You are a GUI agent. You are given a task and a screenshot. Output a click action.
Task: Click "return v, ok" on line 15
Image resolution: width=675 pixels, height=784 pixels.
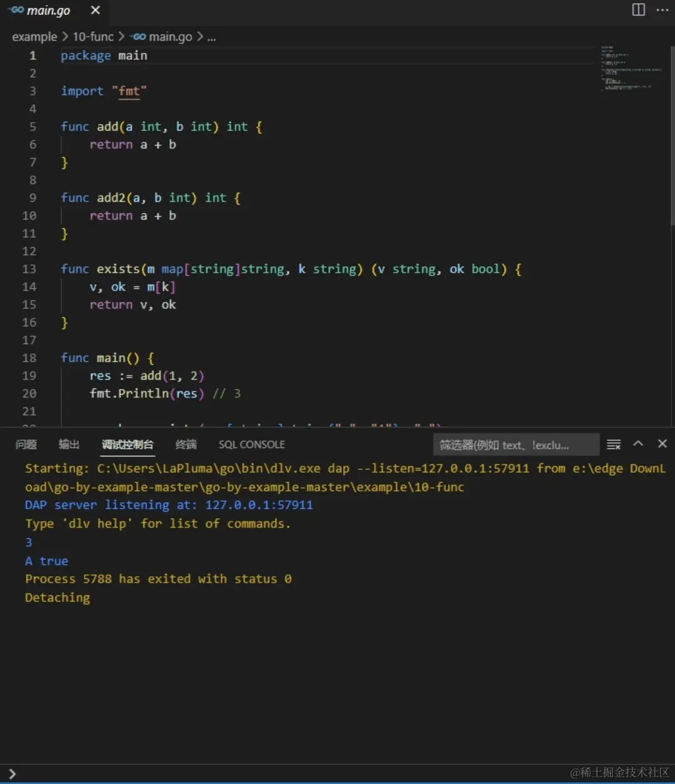[x=132, y=305]
